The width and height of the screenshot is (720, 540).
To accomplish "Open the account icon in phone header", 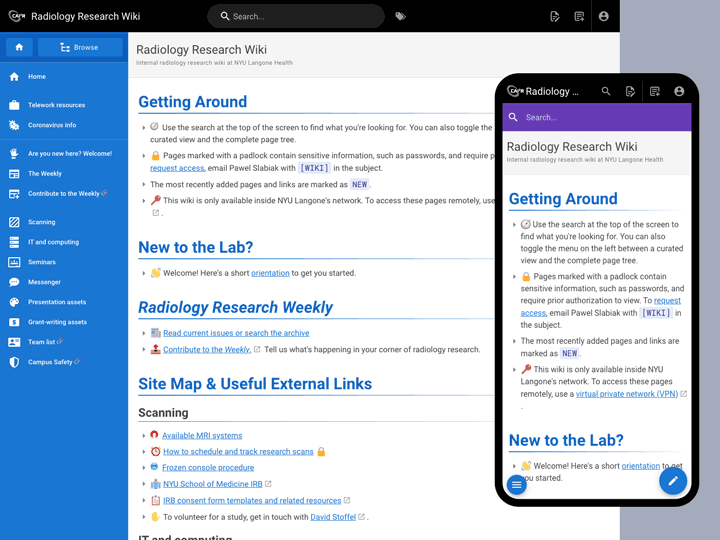I will [679, 91].
